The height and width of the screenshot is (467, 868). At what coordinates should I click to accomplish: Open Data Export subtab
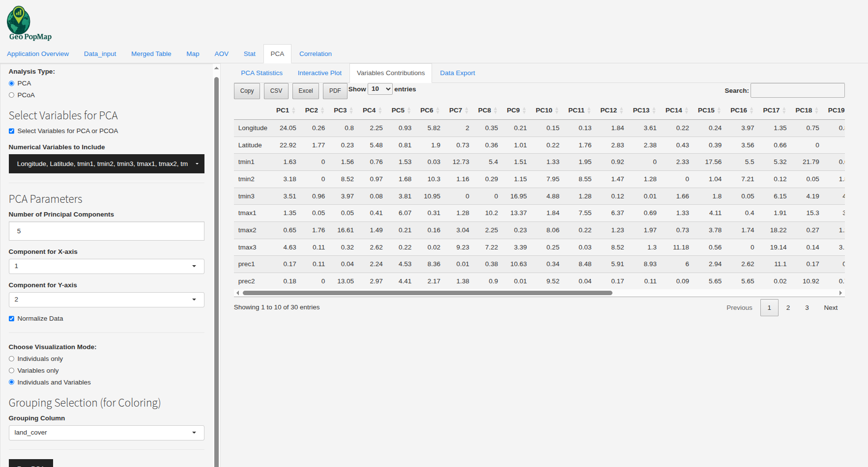coord(458,73)
